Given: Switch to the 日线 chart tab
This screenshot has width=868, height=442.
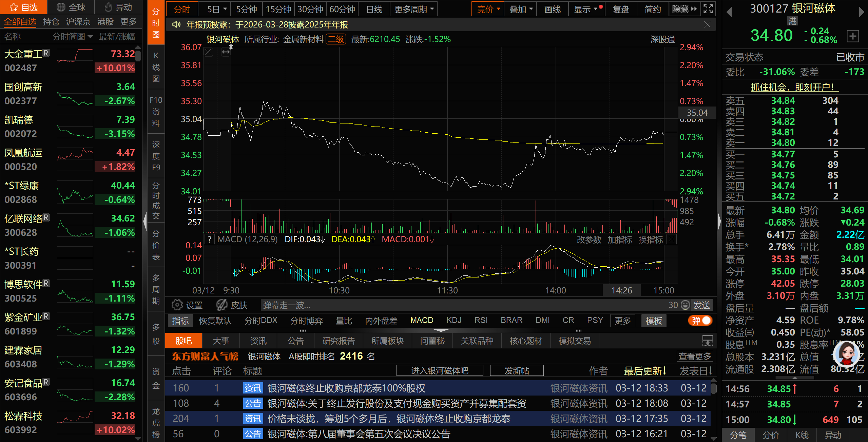Looking at the screenshot, I should (374, 9).
